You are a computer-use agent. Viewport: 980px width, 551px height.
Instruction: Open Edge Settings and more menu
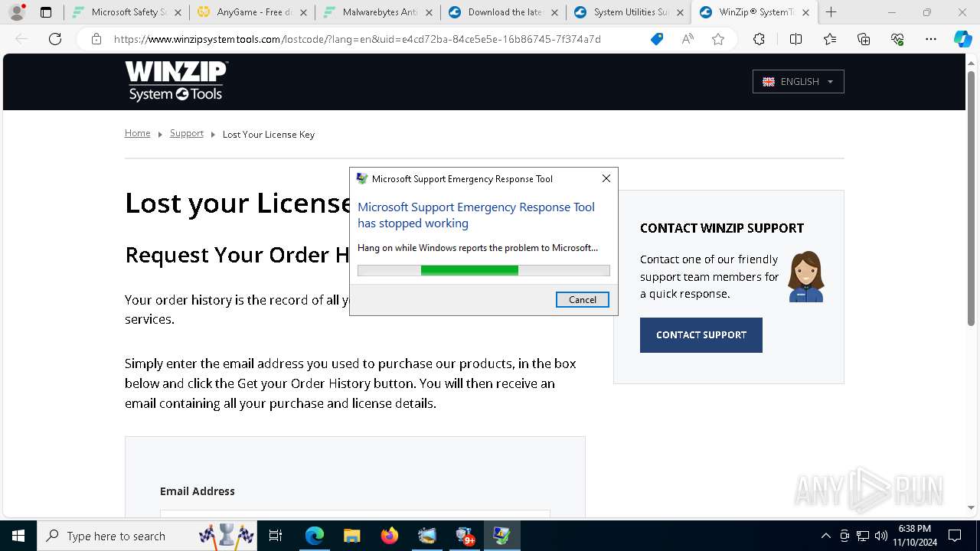click(x=931, y=39)
